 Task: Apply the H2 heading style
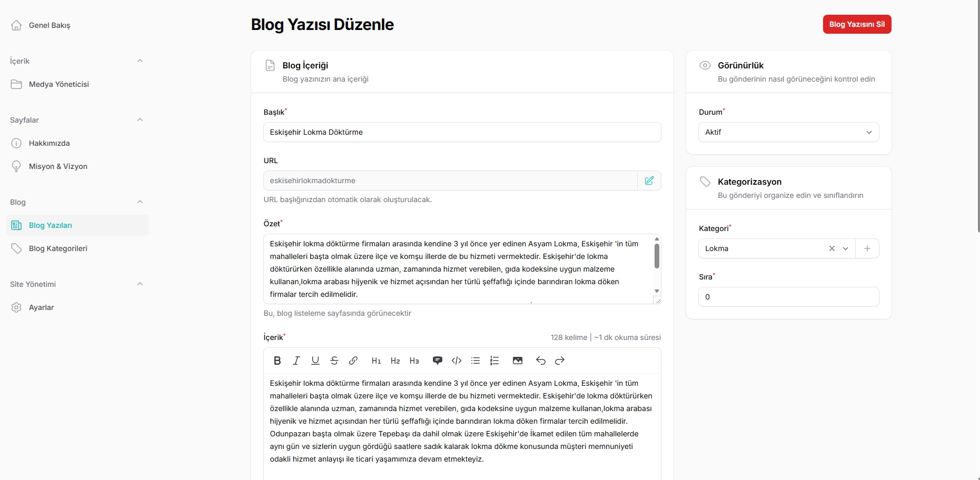(395, 361)
